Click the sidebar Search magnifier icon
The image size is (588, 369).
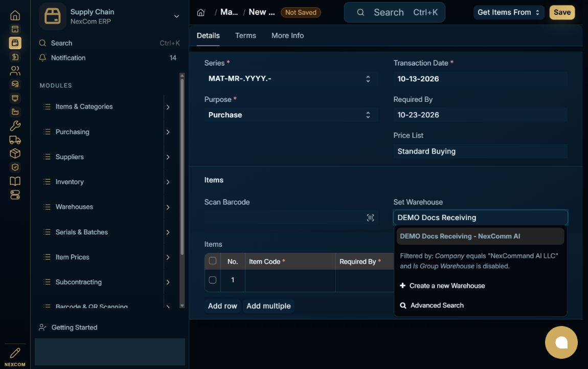[43, 43]
